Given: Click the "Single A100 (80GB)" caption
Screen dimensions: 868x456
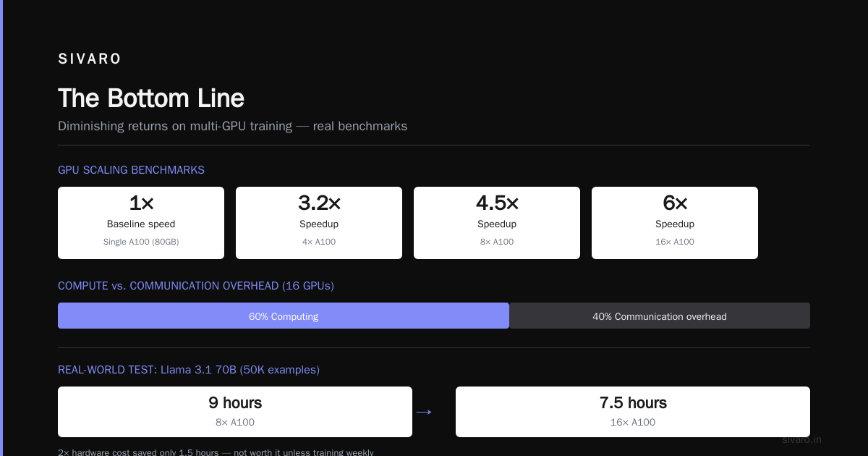Looking at the screenshot, I should (x=141, y=242).
